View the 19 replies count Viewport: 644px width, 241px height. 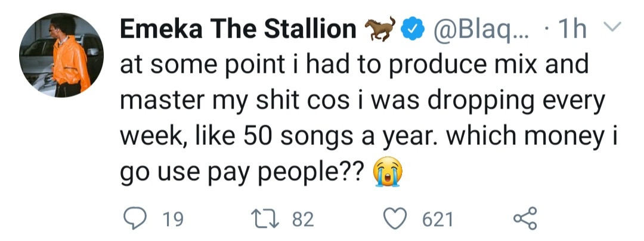pyautogui.click(x=172, y=220)
